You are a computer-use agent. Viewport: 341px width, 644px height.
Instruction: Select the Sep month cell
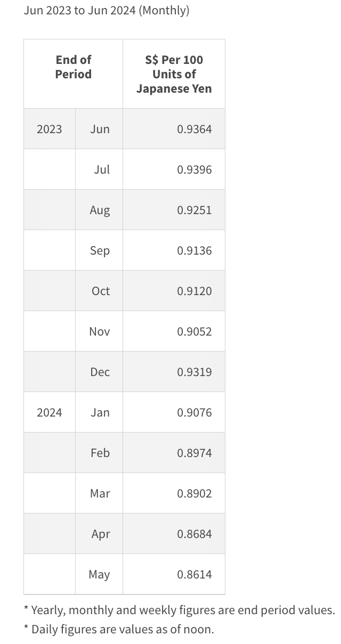100,250
